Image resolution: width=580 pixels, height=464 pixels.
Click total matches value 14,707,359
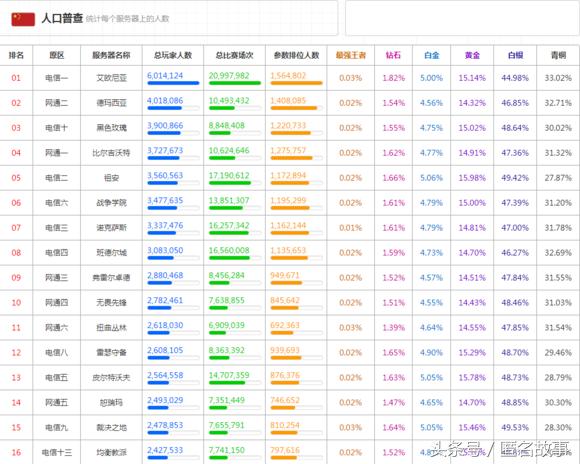(229, 375)
